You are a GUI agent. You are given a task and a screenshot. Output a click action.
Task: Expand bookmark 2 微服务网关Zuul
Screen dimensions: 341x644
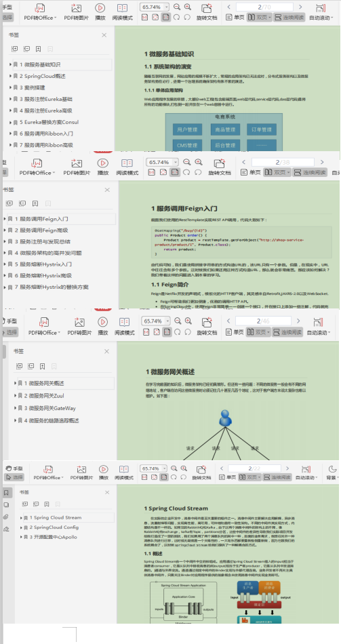point(15,395)
